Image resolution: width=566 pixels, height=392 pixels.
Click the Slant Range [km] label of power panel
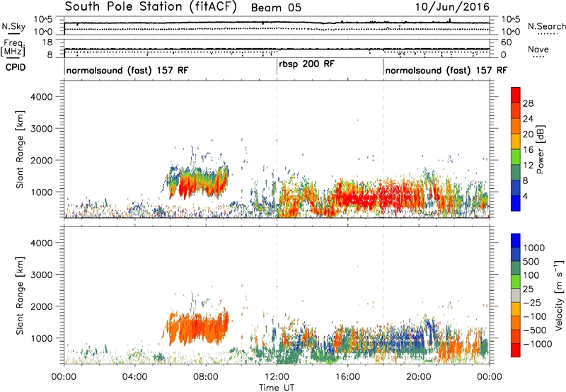(x=20, y=149)
